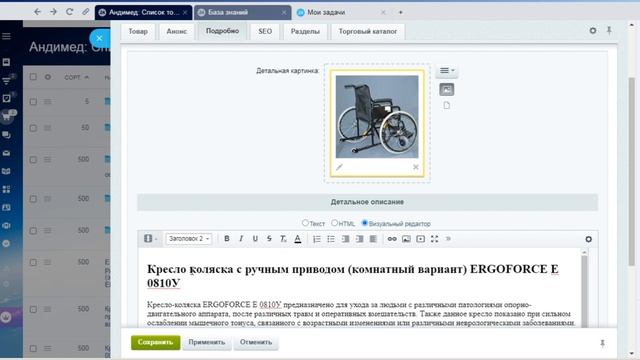The width and height of the screenshot is (640, 360).
Task: Switch to Мои задачи browser tab
Action: coord(342,13)
